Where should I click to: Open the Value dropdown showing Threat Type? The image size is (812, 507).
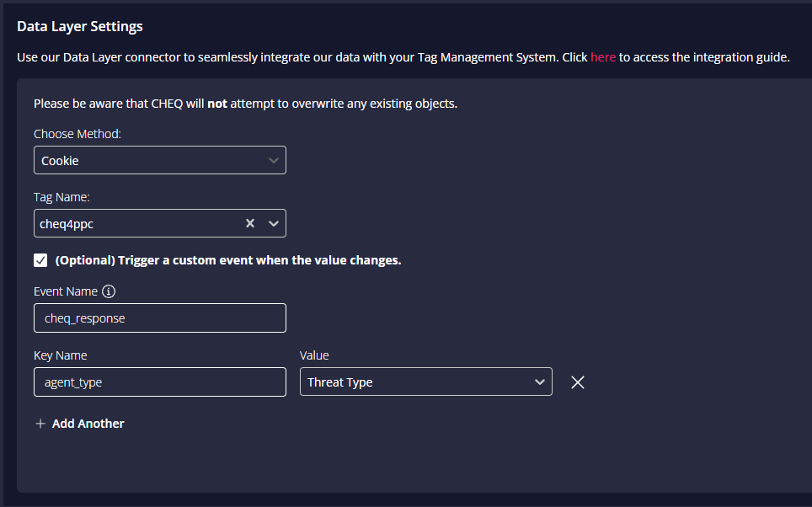(x=425, y=382)
